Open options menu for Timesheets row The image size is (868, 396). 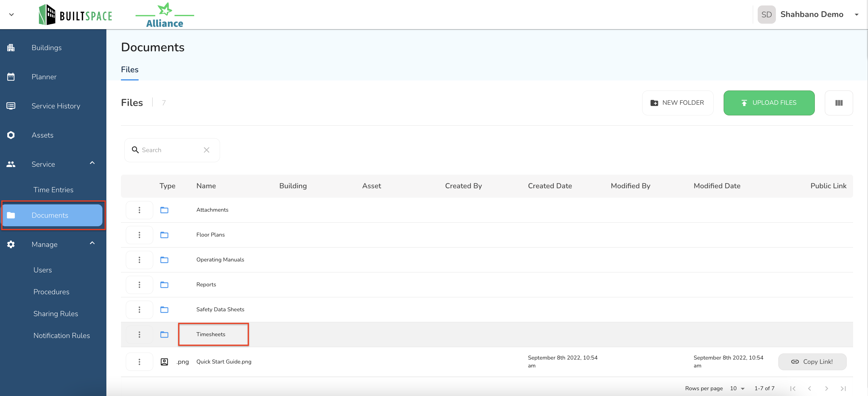(139, 334)
